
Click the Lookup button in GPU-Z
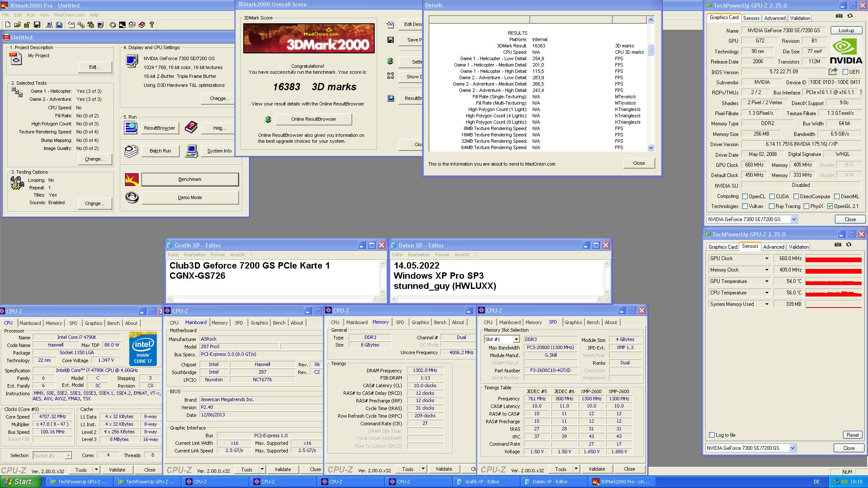[846, 30]
